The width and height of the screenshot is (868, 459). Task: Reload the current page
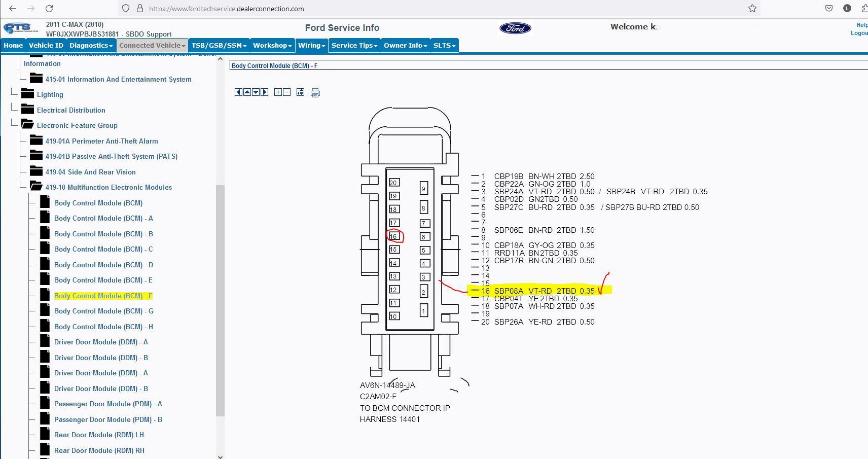tap(49, 9)
